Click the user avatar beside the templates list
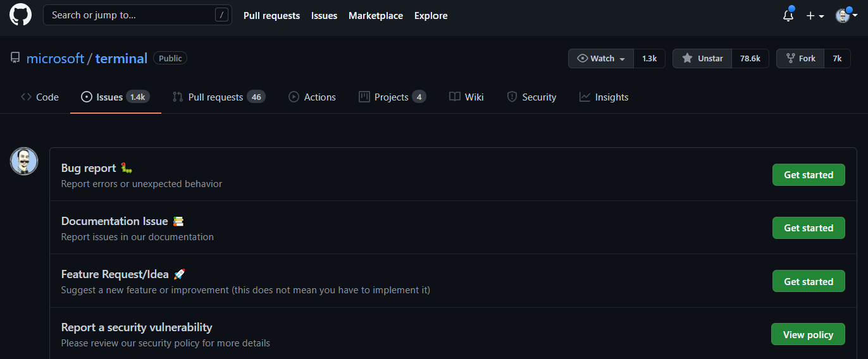 click(x=24, y=161)
